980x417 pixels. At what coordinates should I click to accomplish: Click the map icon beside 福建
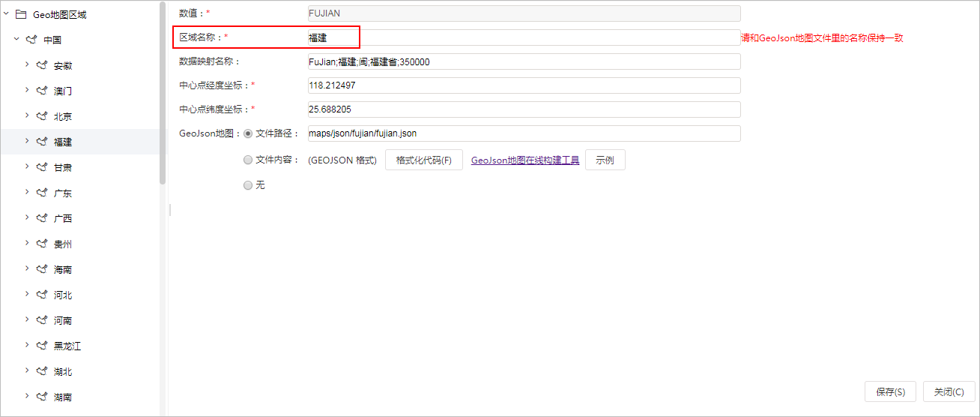(x=42, y=142)
